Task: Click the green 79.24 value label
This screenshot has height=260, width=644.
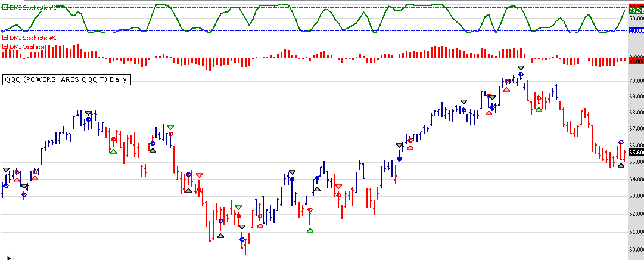Action: 636,11
